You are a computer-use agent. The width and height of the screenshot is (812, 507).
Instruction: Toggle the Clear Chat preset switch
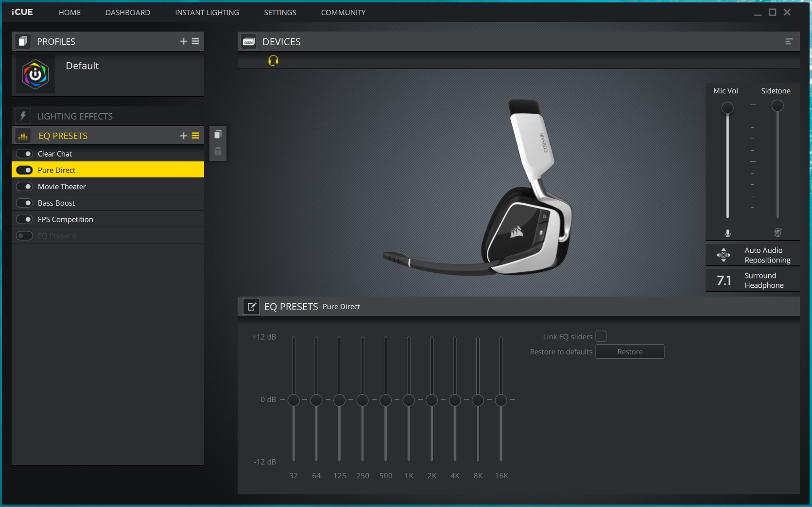pyautogui.click(x=24, y=154)
